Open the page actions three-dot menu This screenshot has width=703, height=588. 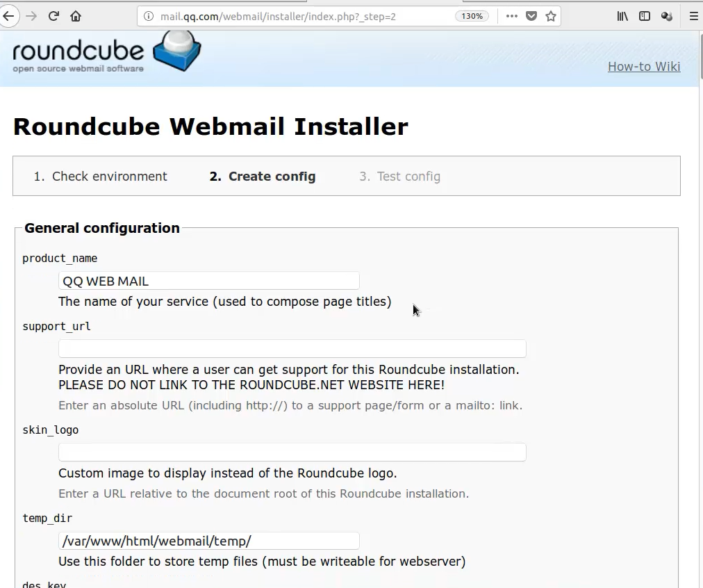512,16
